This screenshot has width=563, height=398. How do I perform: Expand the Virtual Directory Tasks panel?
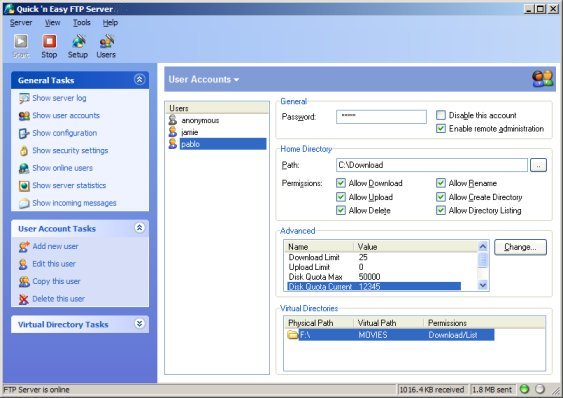[139, 324]
